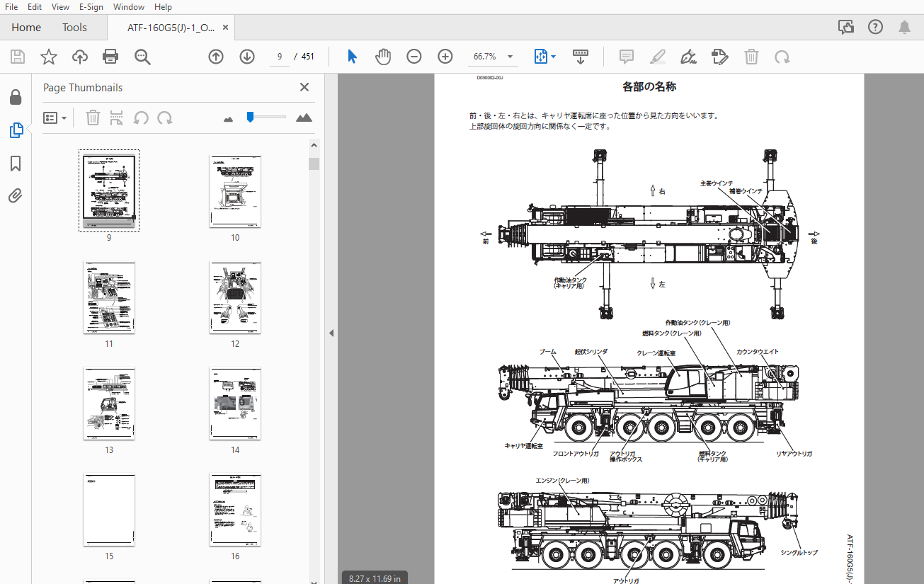
Task: Go to previous page arrow
Action: click(216, 57)
